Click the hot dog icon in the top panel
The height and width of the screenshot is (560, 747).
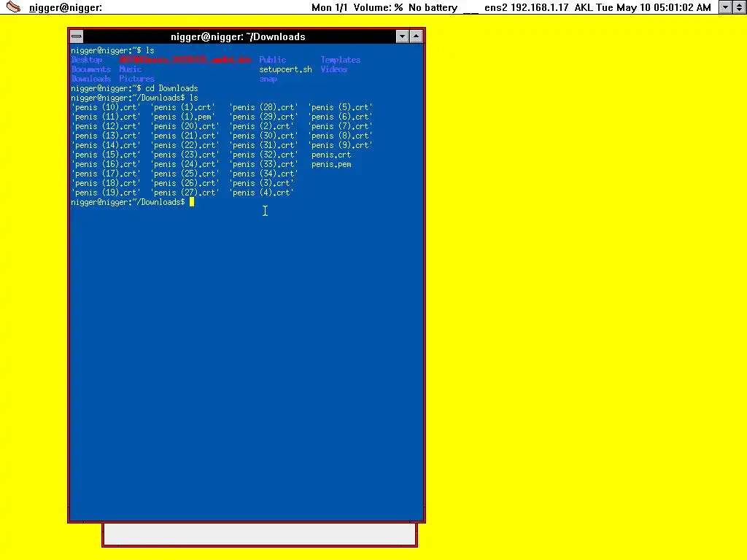pos(13,7)
